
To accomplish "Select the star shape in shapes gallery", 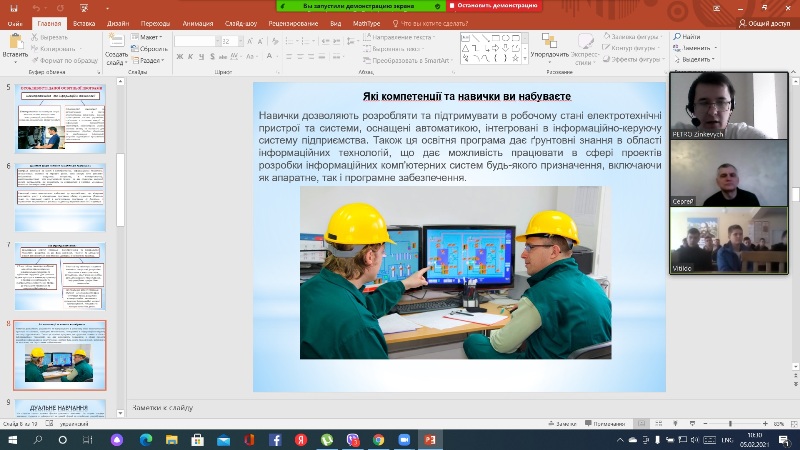I will click(515, 58).
